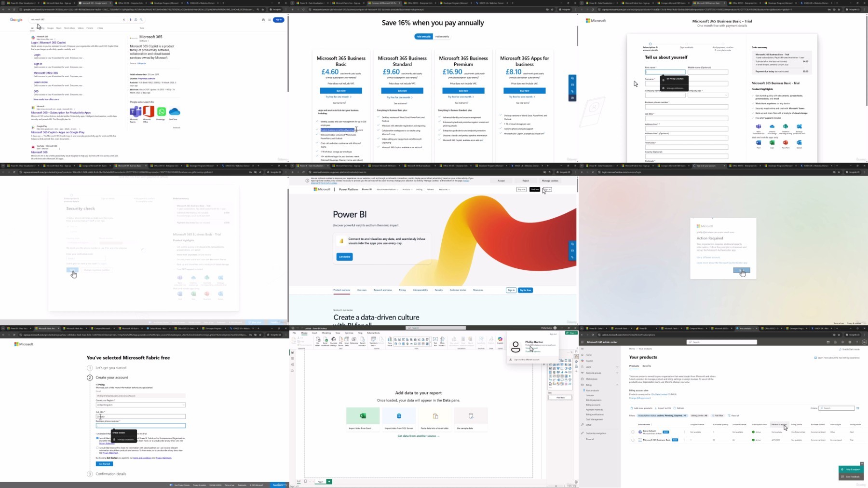
Task: Click Import data from Excel card
Action: click(x=363, y=419)
